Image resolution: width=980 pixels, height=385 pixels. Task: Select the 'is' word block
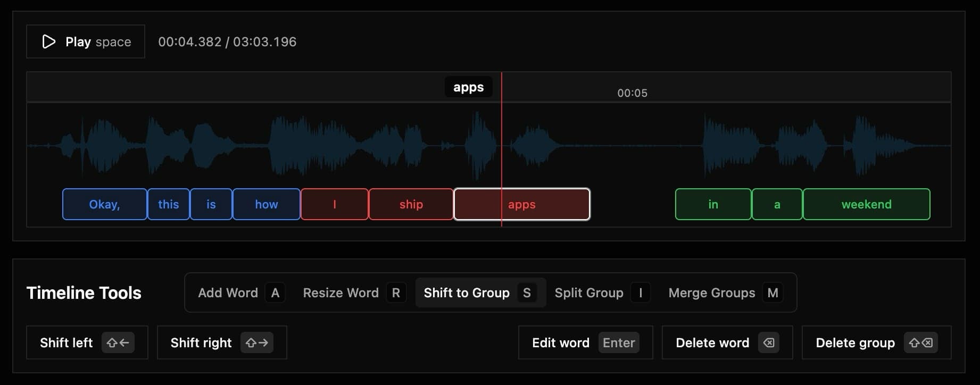(x=211, y=204)
